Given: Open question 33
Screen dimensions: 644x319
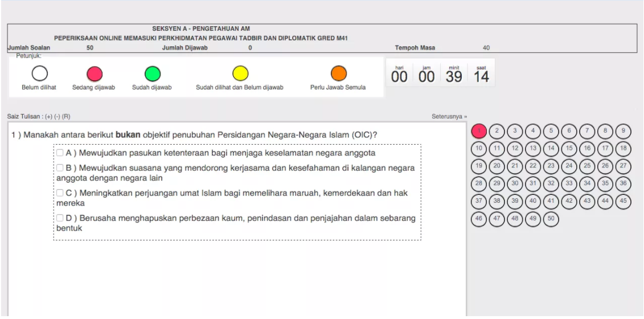Looking at the screenshot, I should (x=569, y=184).
